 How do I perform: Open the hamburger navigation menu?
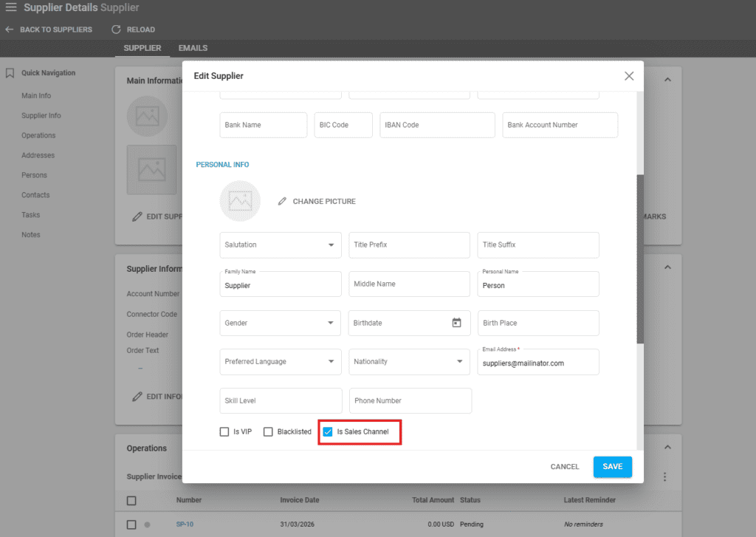click(x=11, y=8)
